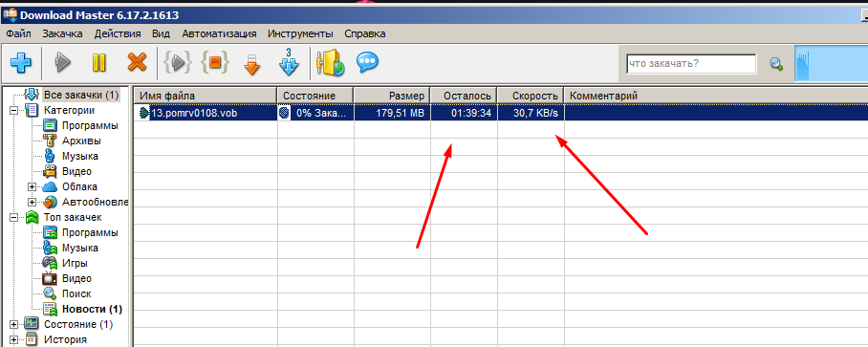868x347 pixels.
Task: Select Видео under Категории
Action: 76,171
